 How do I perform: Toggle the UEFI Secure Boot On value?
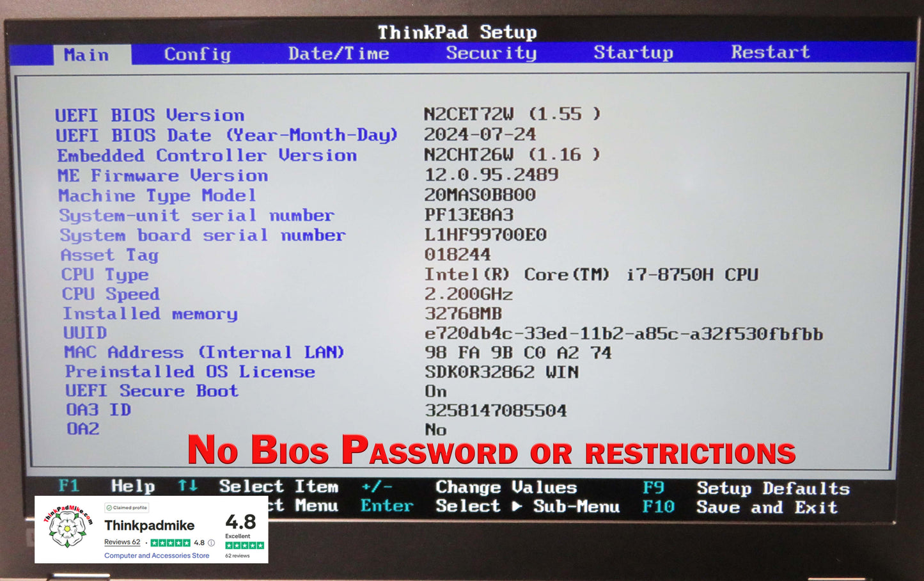pos(435,391)
